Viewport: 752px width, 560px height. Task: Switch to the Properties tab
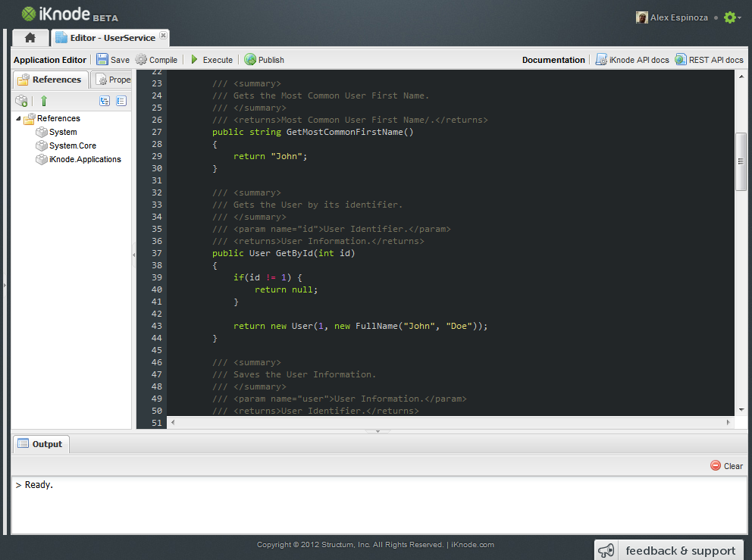[112, 80]
